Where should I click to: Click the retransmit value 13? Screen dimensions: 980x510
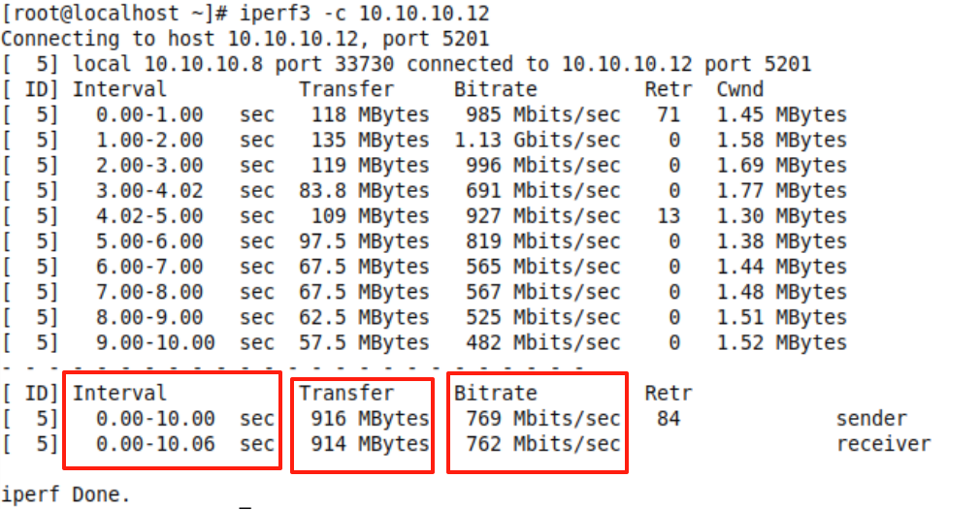tap(669, 216)
